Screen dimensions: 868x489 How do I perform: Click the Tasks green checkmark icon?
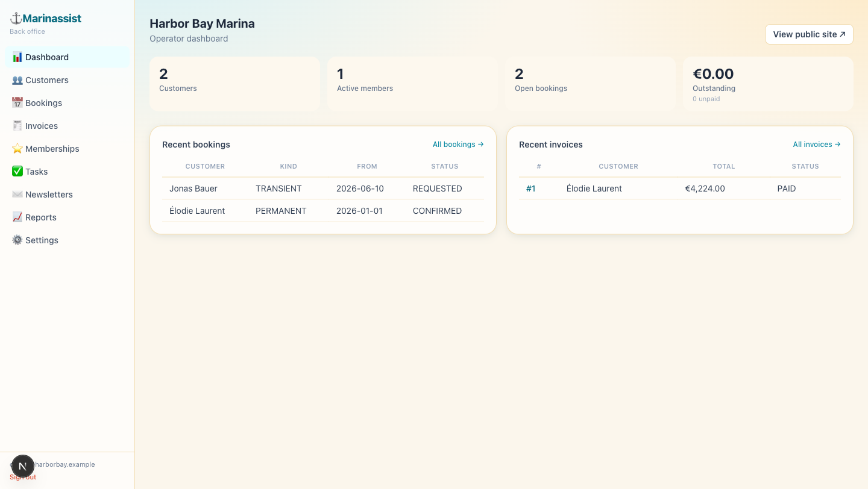click(17, 172)
